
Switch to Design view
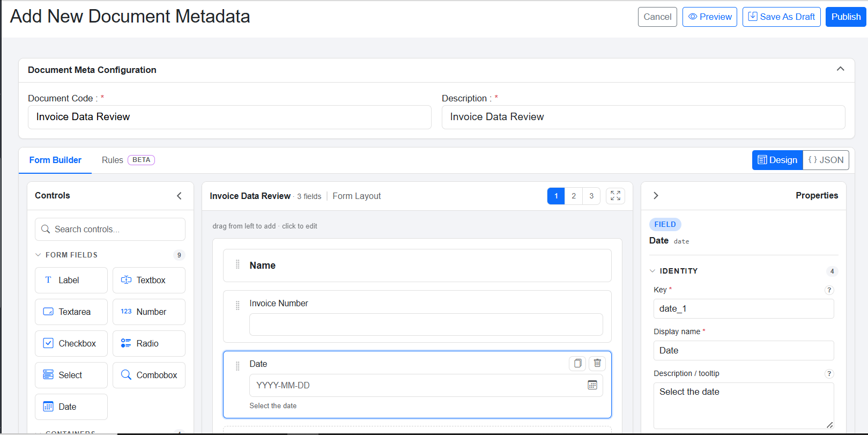coord(777,160)
